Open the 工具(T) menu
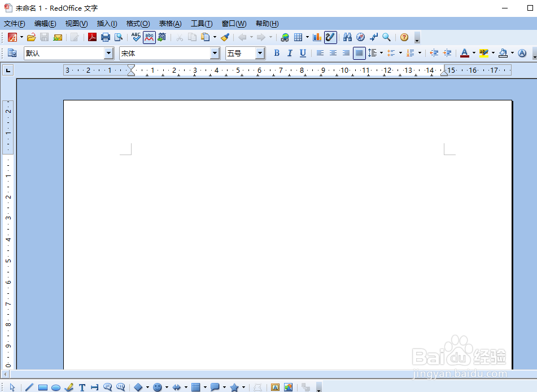Image resolution: width=537 pixels, height=392 pixels. [202, 24]
